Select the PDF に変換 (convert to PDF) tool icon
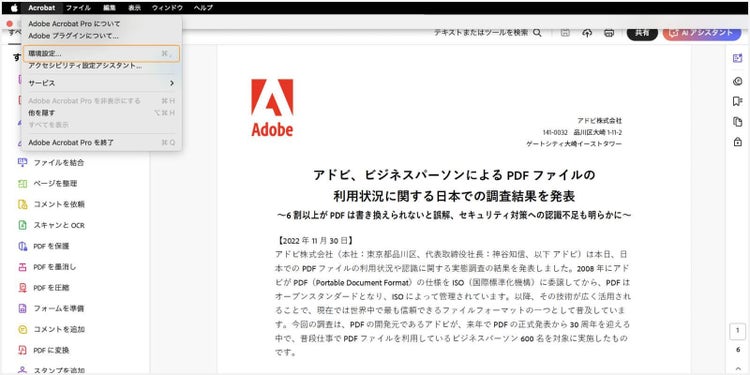The width and height of the screenshot is (750, 375). [22, 350]
